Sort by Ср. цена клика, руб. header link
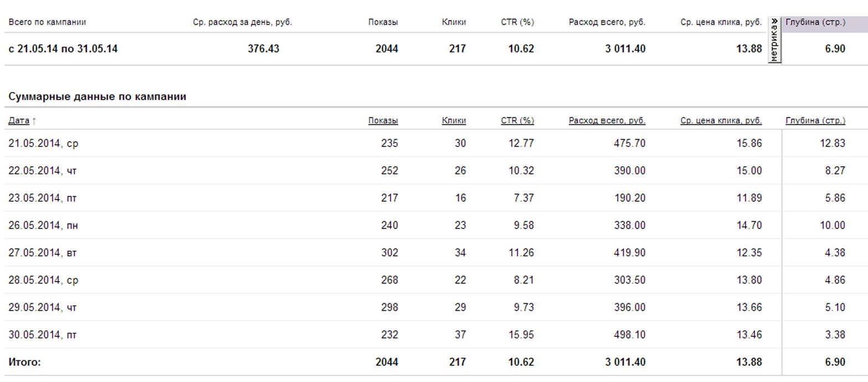 coord(721,120)
